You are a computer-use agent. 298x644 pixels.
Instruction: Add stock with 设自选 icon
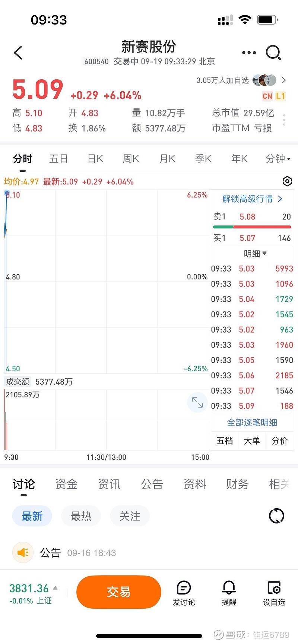(274, 593)
